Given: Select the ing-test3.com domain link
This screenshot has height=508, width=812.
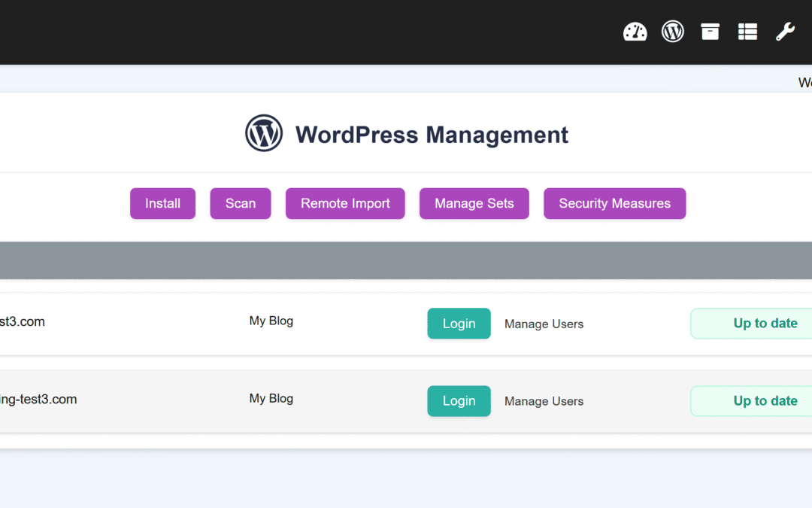Looking at the screenshot, I should pos(38,399).
